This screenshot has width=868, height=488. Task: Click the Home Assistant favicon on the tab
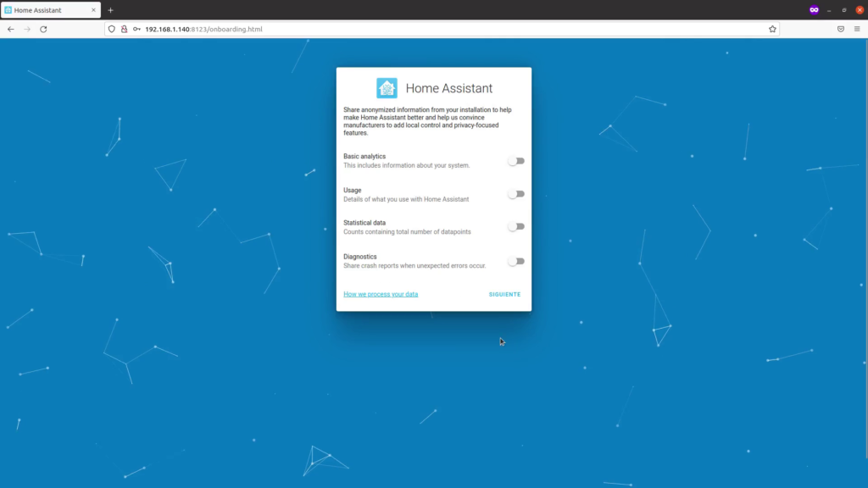click(x=10, y=9)
